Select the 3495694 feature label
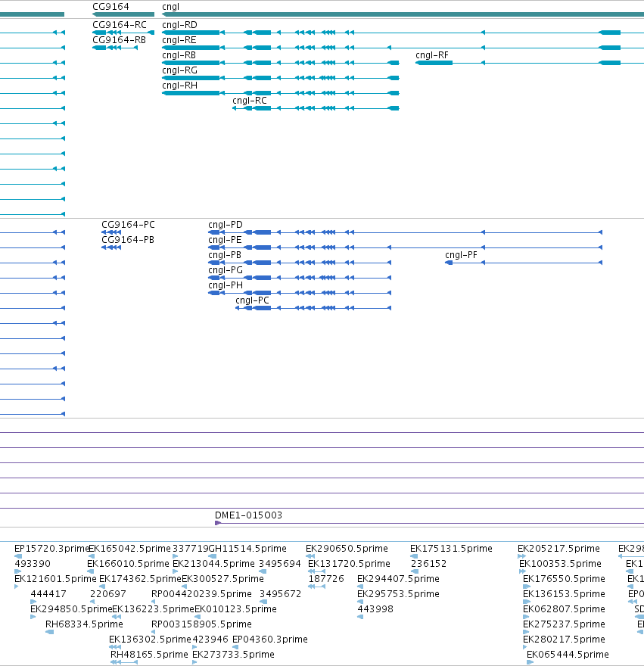Image resolution: width=644 pixels, height=666 pixels. (x=279, y=564)
